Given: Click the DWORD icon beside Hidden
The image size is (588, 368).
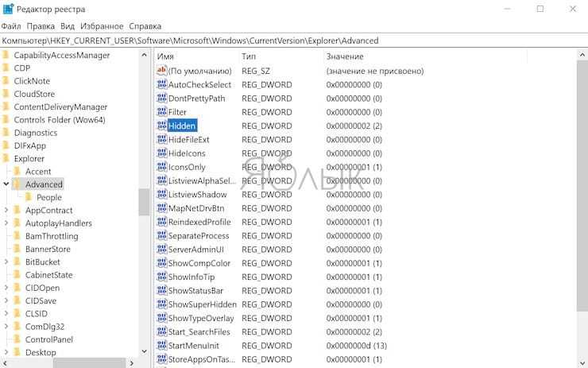Looking at the screenshot, I should [x=161, y=126].
